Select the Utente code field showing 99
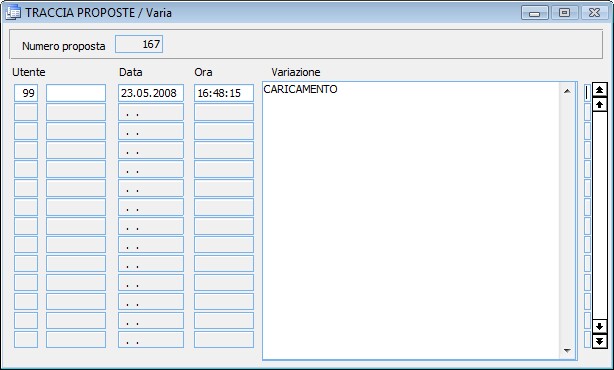614x370 pixels. tap(26, 93)
